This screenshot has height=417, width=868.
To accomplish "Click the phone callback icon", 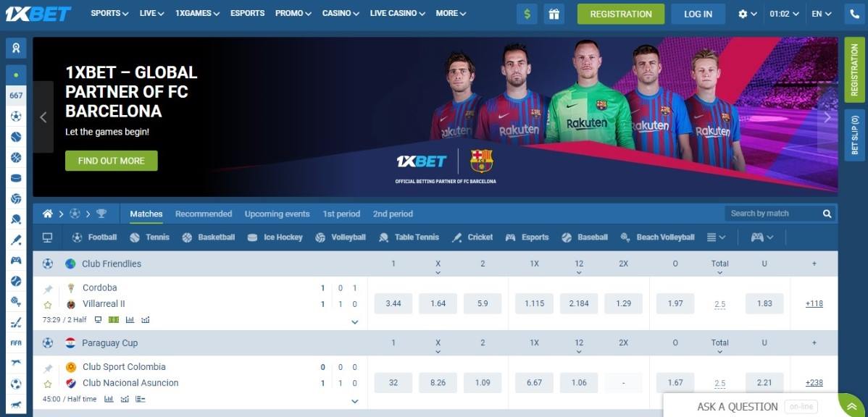I will pos(855,14).
